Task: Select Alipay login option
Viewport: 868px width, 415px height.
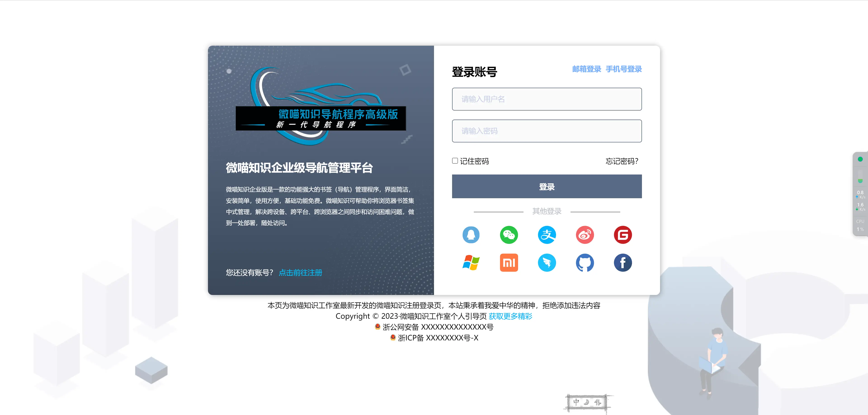Action: (547, 235)
